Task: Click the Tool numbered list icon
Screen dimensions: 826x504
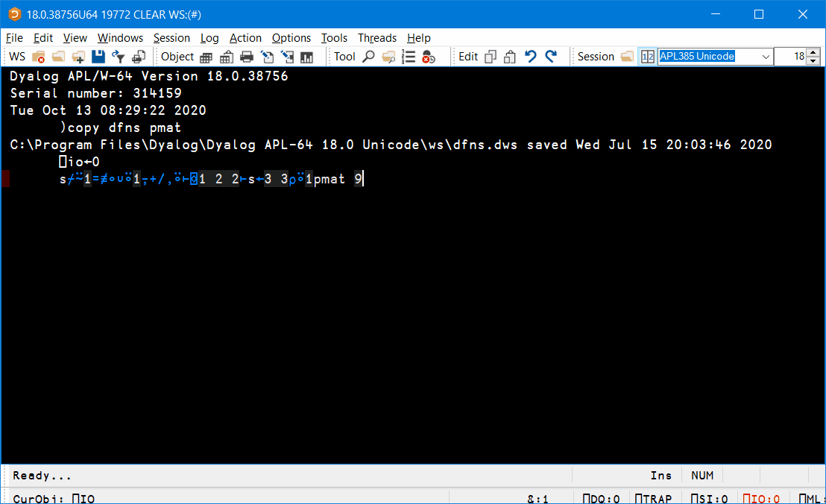Action: 409,57
